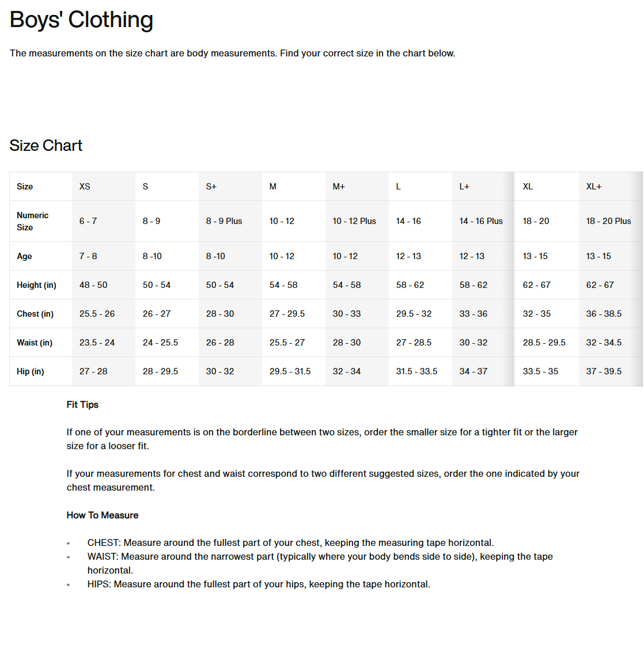Select the Age row label
The height and width of the screenshot is (649, 644).
click(x=25, y=256)
